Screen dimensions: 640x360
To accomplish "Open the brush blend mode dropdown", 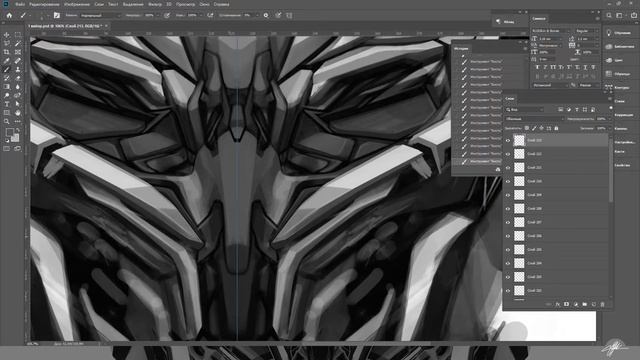I will coord(100,16).
